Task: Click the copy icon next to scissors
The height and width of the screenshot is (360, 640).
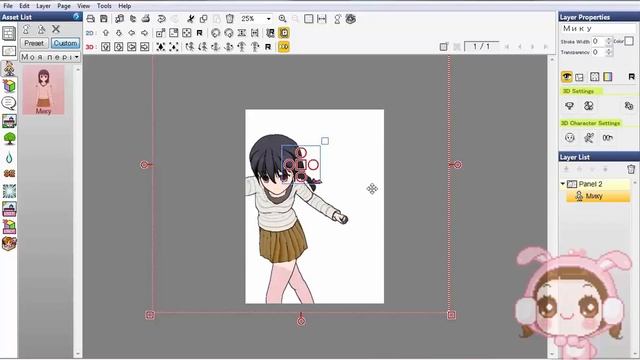Action: click(x=203, y=19)
